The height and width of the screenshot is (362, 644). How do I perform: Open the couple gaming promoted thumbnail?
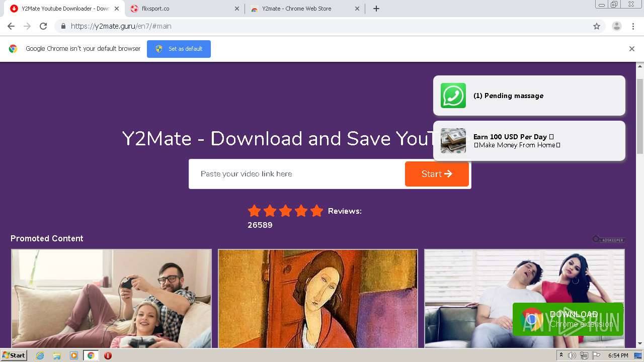(x=112, y=299)
